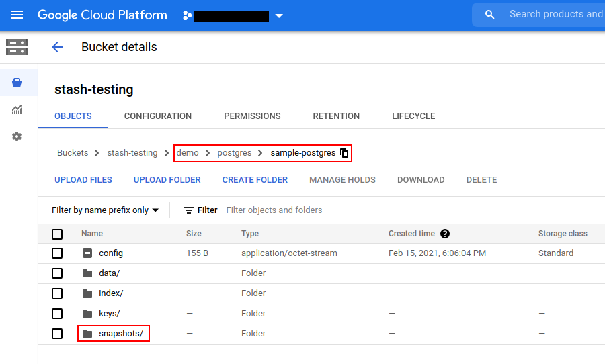Click the Storage product logo icon

17,47
